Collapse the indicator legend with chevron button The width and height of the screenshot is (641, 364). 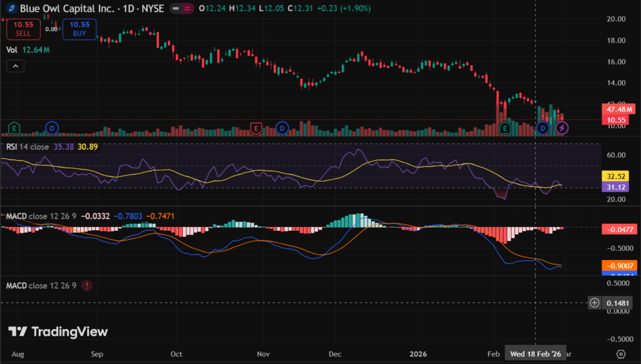(x=16, y=66)
